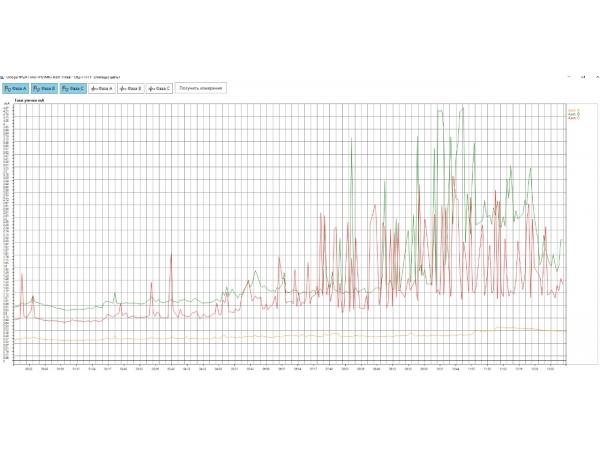Select the green legend entry
The image size is (600, 450).
573,113
